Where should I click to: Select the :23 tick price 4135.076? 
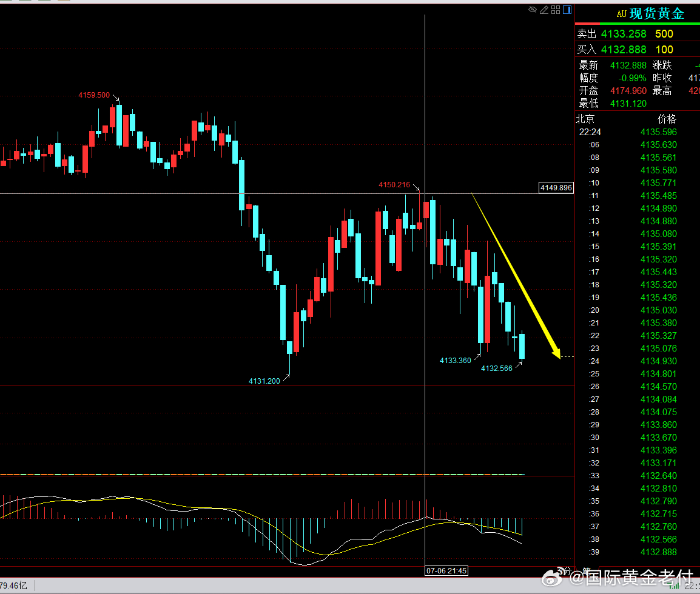(x=659, y=349)
